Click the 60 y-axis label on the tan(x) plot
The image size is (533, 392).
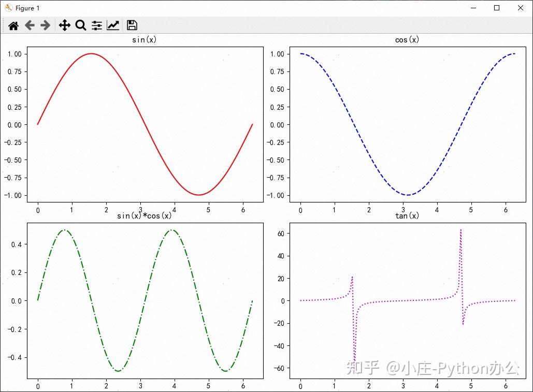click(281, 234)
